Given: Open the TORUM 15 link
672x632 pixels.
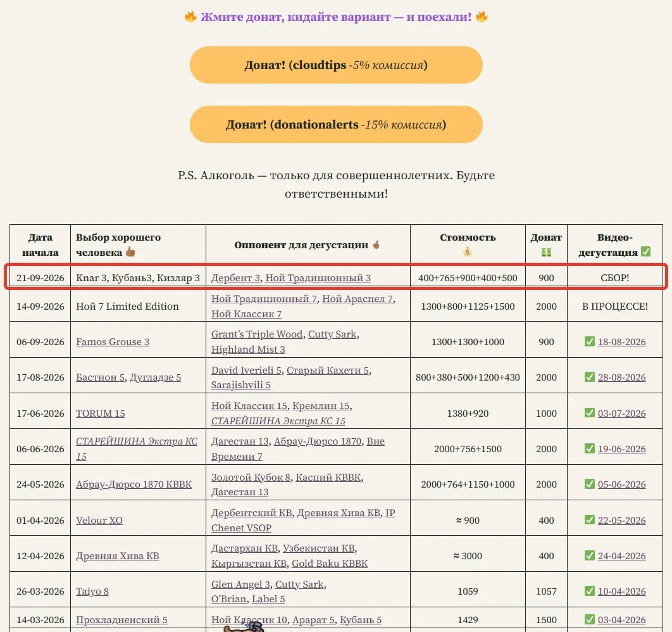Looking at the screenshot, I should coord(100,414).
